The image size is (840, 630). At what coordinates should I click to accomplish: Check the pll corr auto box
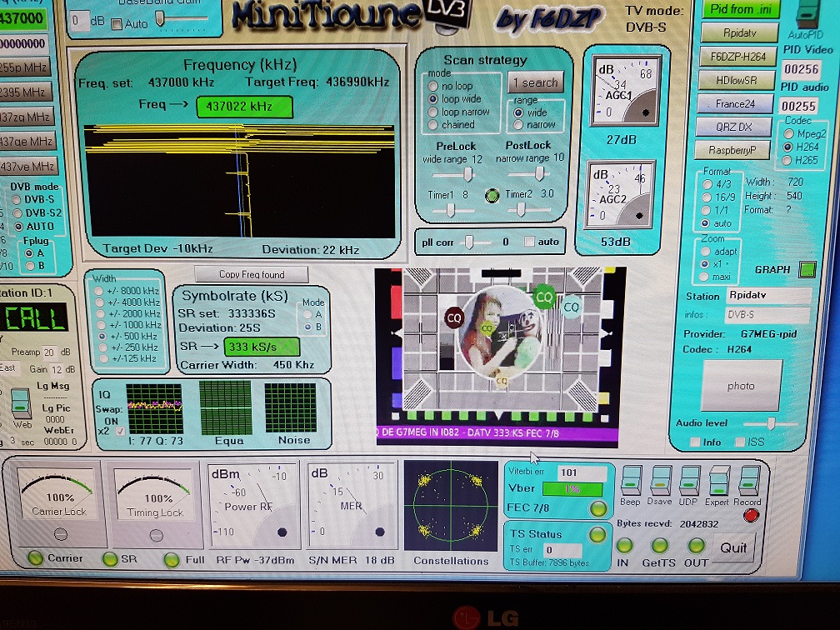click(x=530, y=242)
